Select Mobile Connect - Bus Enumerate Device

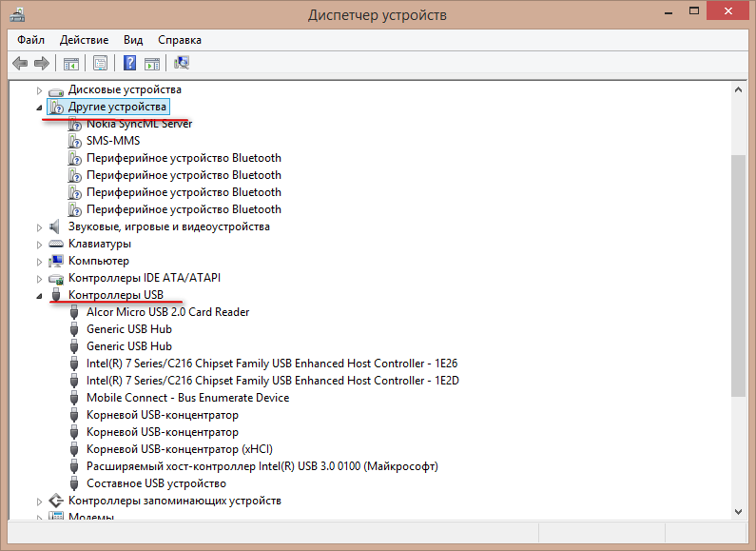pos(188,398)
